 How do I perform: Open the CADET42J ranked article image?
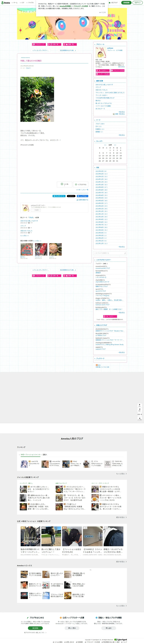coord(30,536)
